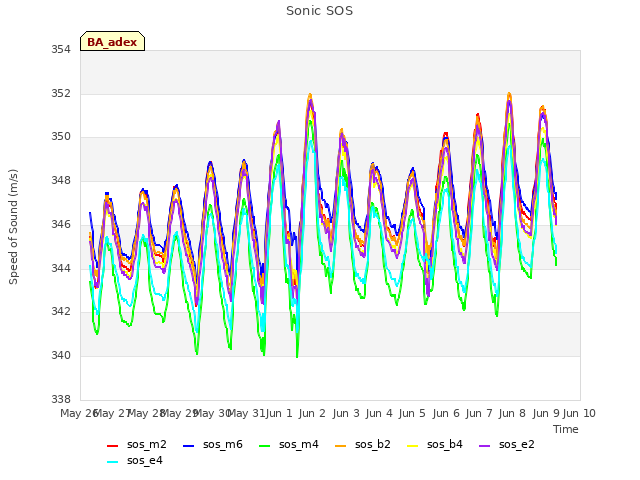Image resolution: width=640 pixels, height=480 pixels.
Task: Click the green sos_m4 legend swatch
Action: coord(264,446)
